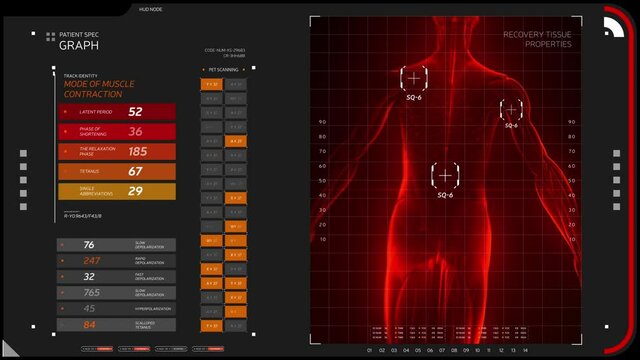Toggle the first orange cell under PET SCANNING
640x360 pixels.
click(211, 84)
